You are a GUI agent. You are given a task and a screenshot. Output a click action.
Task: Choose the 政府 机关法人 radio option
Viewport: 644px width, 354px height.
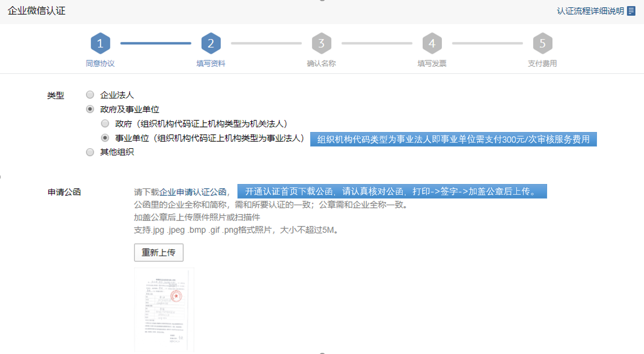pos(105,124)
